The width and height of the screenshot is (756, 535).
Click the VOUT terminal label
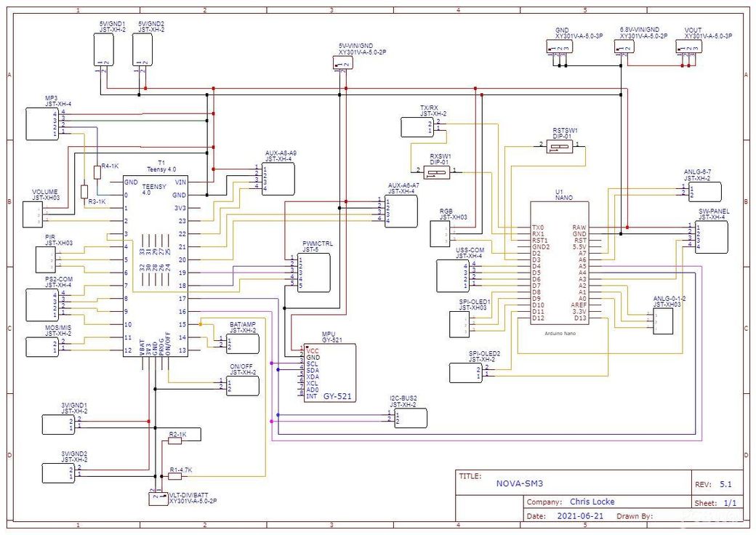[693, 30]
